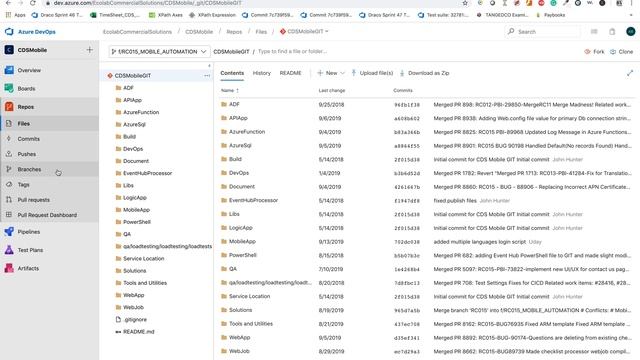Viewport: 640px width, 360px height.
Task: Open the AzureSql folder in the contents list
Action: (x=240, y=145)
